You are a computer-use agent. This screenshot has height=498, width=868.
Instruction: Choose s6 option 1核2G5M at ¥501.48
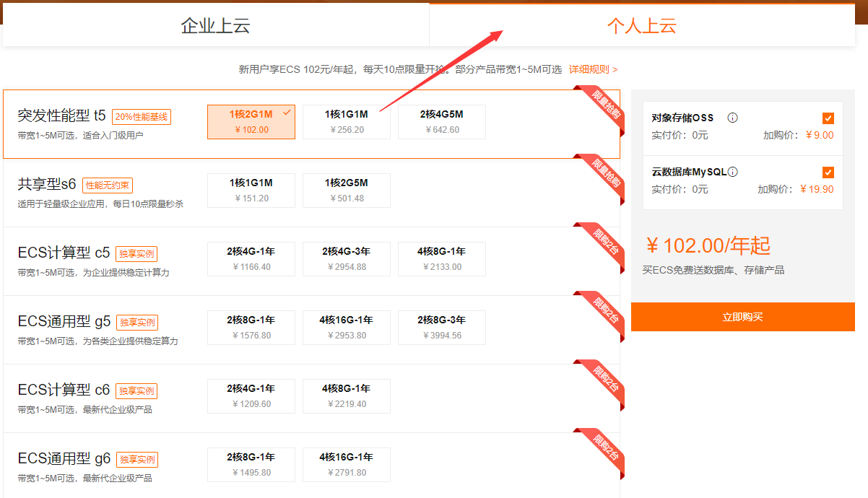[347, 191]
